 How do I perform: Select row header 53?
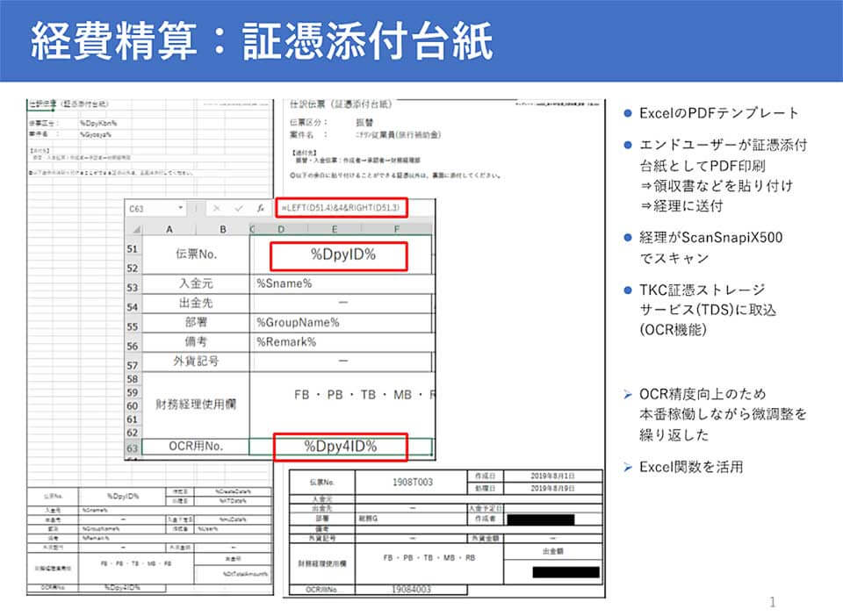pyautogui.click(x=133, y=287)
